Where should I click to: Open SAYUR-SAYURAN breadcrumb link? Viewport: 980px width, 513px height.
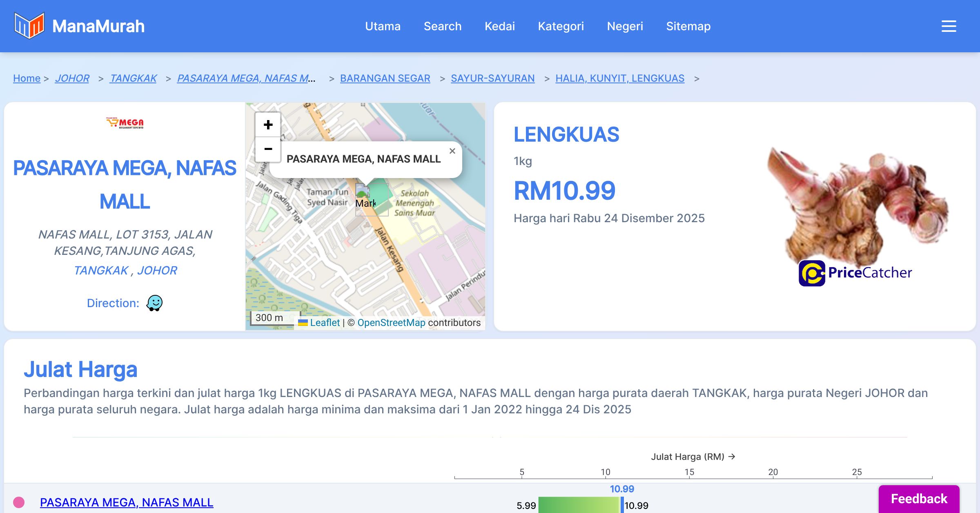coord(492,78)
